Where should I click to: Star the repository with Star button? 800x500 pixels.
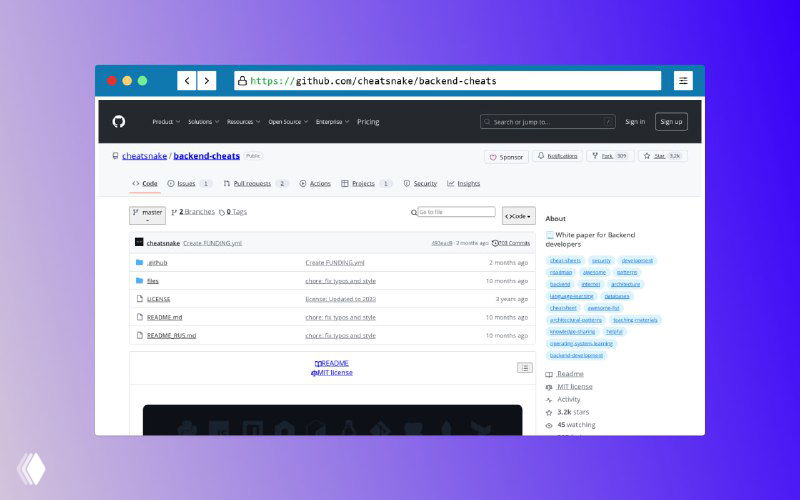[662, 156]
